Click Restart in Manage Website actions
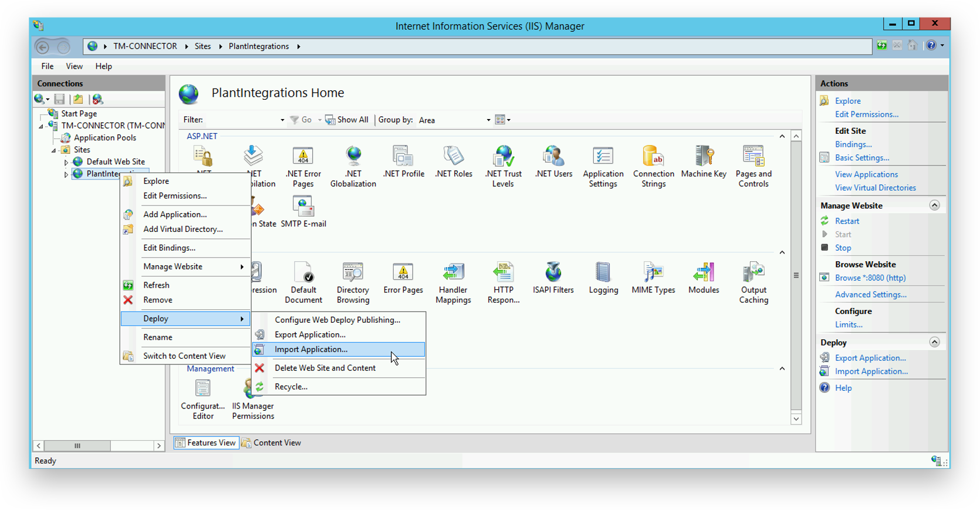Screen dimensions: 980x510 [847, 221]
